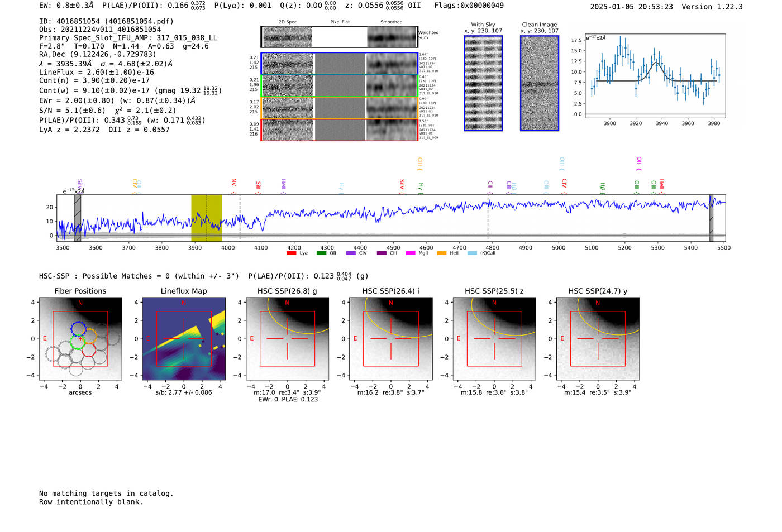Click the dark purple CIII legend swatch
Image resolution: width=782 pixels, height=532 pixels.
point(382,253)
